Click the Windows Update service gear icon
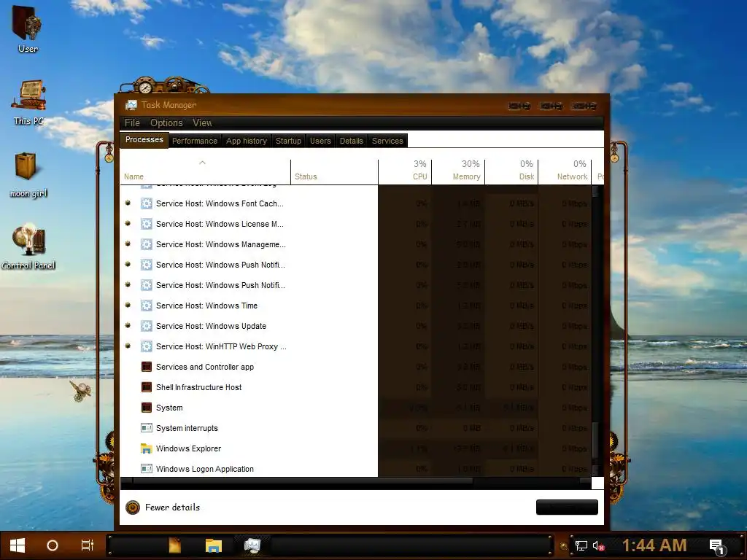This screenshot has width=747, height=560. pyautogui.click(x=146, y=326)
